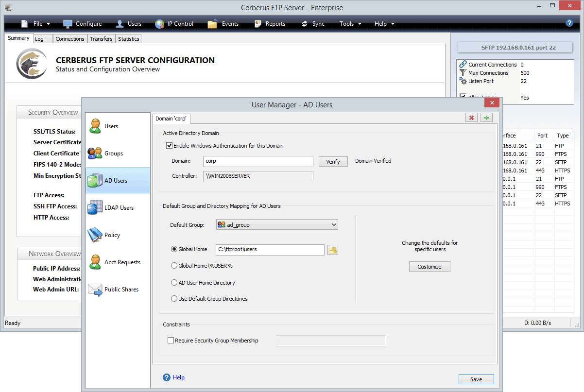Open the Acct Requests section
The image size is (584, 392).
118,262
